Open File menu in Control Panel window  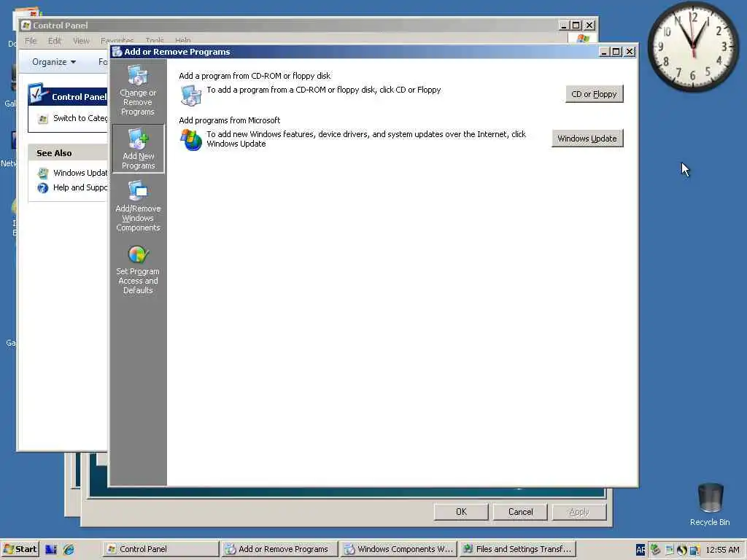click(31, 41)
